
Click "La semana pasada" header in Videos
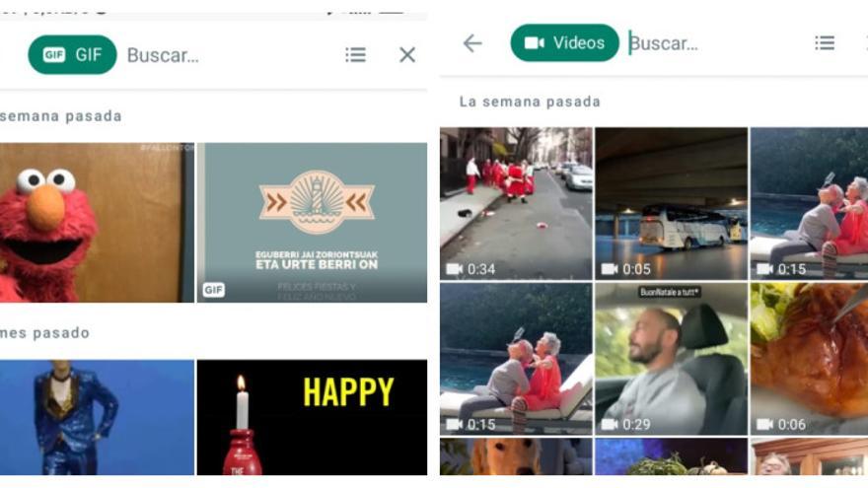530,102
